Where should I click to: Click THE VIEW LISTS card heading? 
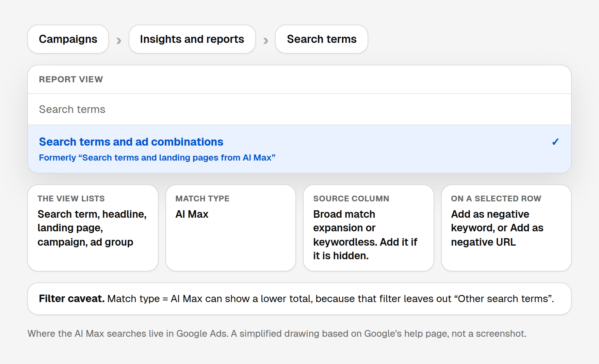coord(71,199)
